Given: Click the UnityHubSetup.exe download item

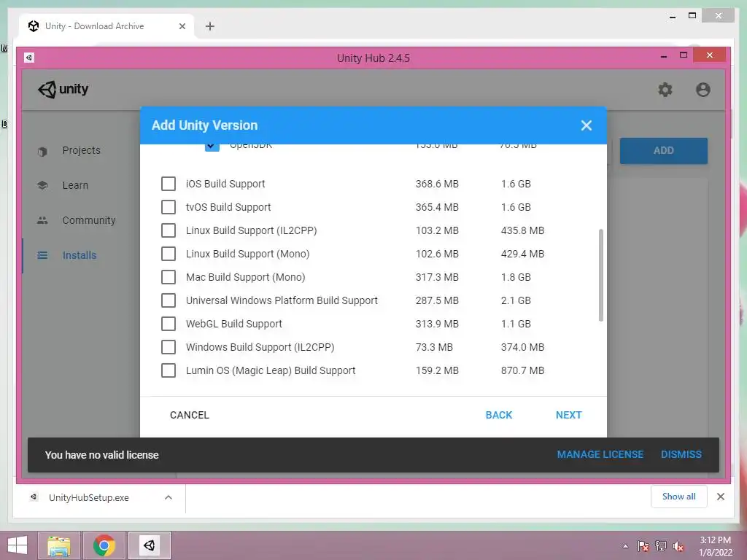Looking at the screenshot, I should 88,497.
